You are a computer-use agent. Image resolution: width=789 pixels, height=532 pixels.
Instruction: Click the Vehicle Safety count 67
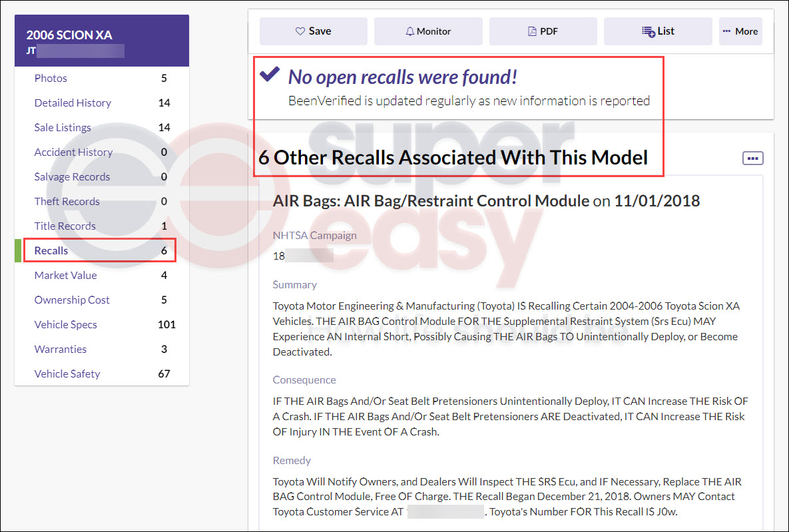pos(164,374)
